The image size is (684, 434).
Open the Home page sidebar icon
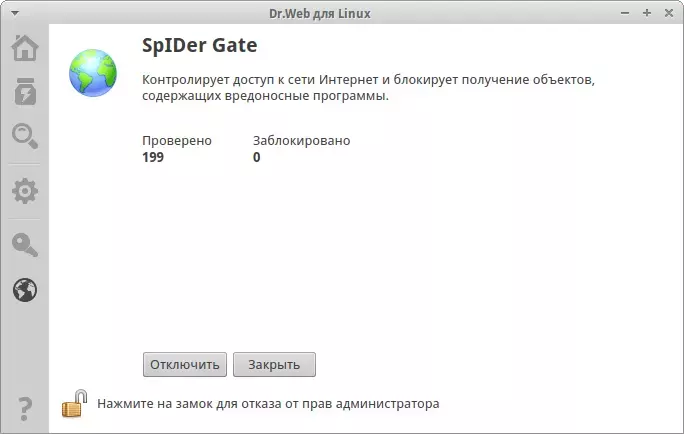[25, 48]
